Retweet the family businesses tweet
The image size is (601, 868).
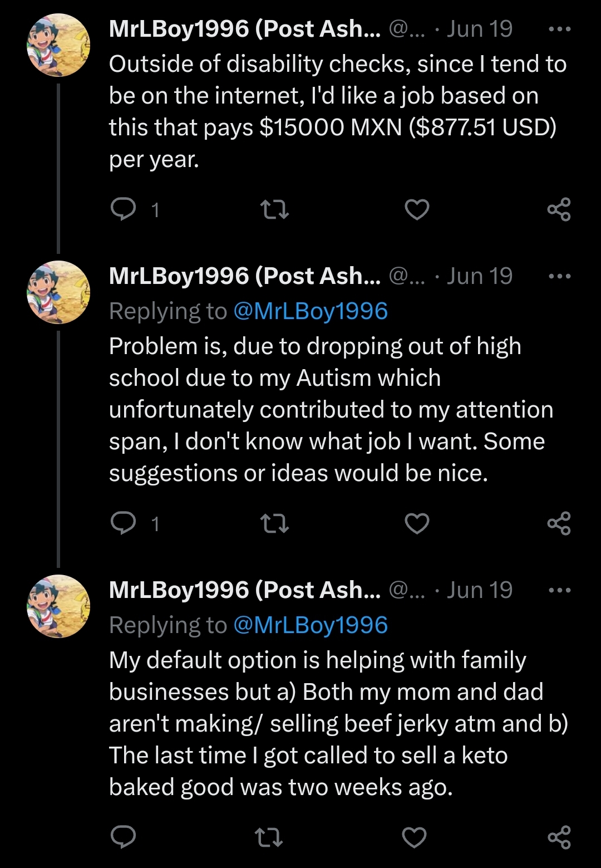(268, 837)
